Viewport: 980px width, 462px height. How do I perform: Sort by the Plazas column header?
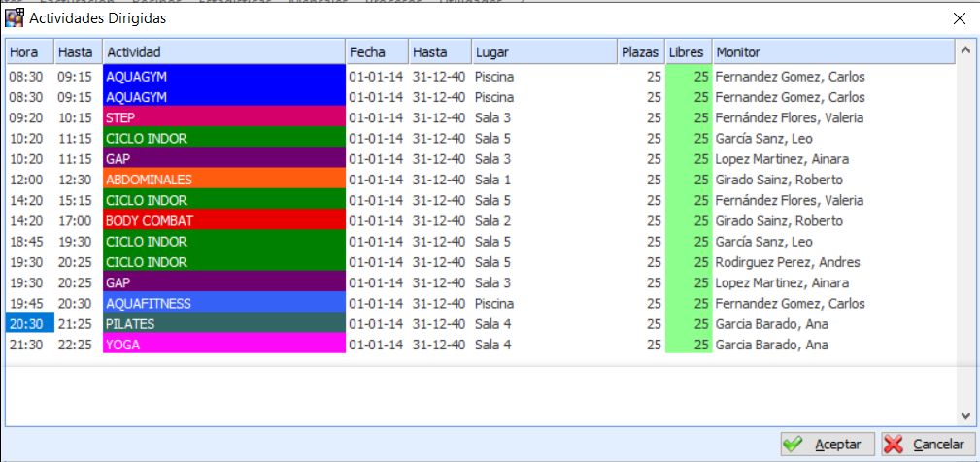tap(641, 51)
